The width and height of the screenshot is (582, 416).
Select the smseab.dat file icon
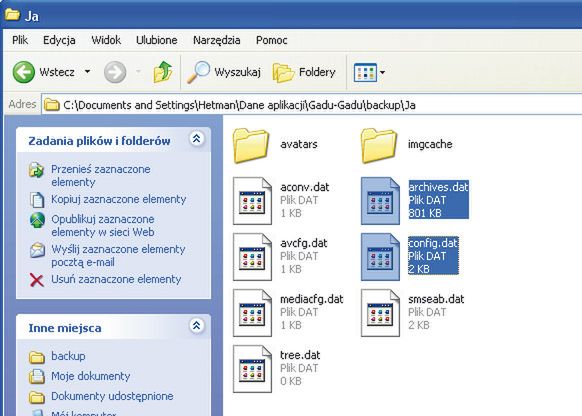(380, 313)
